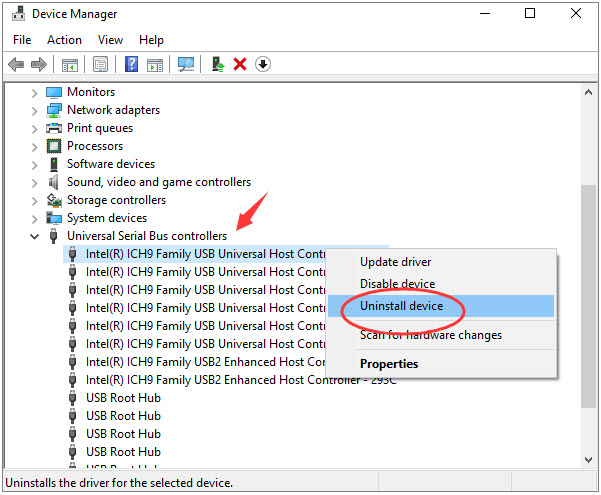Screen dimensions: 601x495
Task: Choose Disable device from context menu
Action: pos(441,284)
